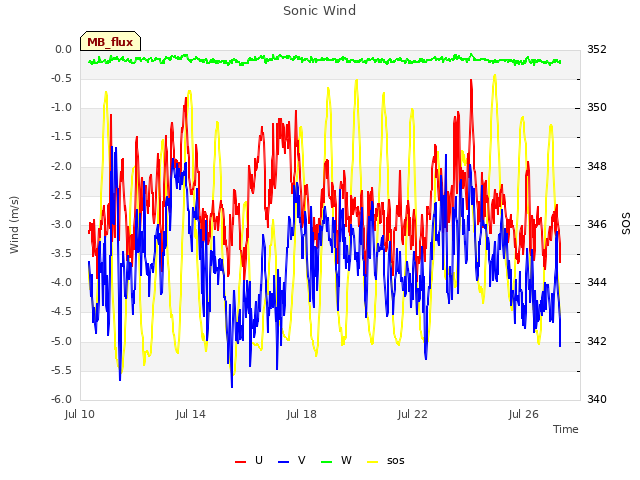The width and height of the screenshot is (640, 480).
Task: Click the 344 right axis value
Action: coord(597,283)
